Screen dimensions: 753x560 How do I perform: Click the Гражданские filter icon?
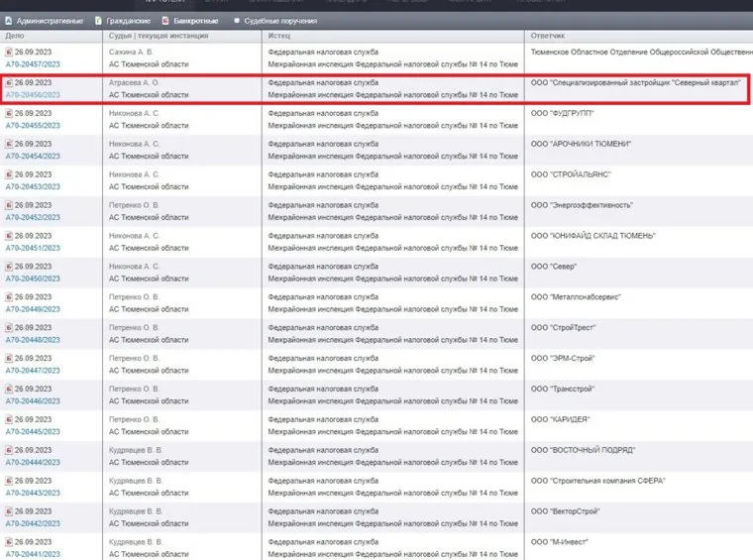coord(97,20)
